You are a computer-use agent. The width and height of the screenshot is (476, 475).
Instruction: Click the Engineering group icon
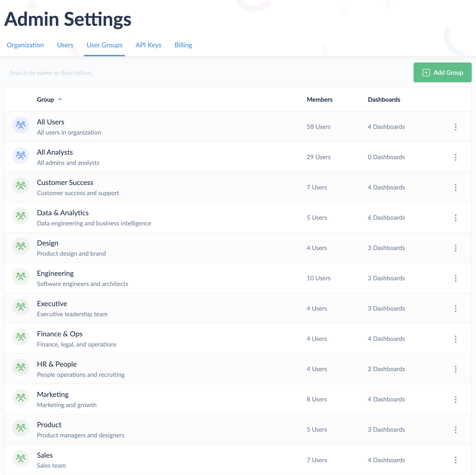point(21,277)
